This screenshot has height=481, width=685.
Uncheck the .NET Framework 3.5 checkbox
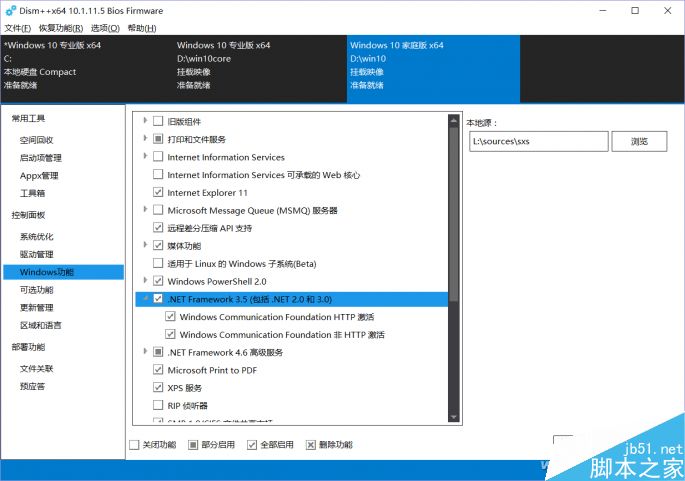[158, 298]
